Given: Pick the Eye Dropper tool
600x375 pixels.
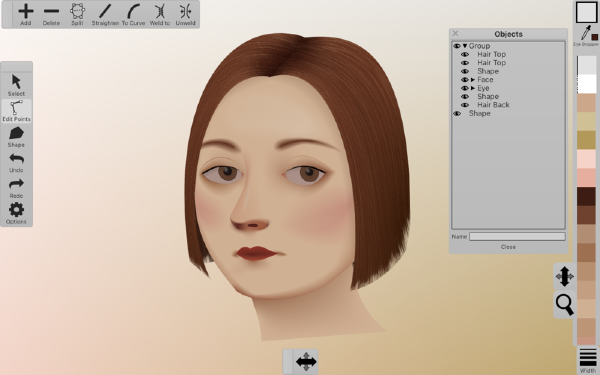Looking at the screenshot, I should 586,35.
